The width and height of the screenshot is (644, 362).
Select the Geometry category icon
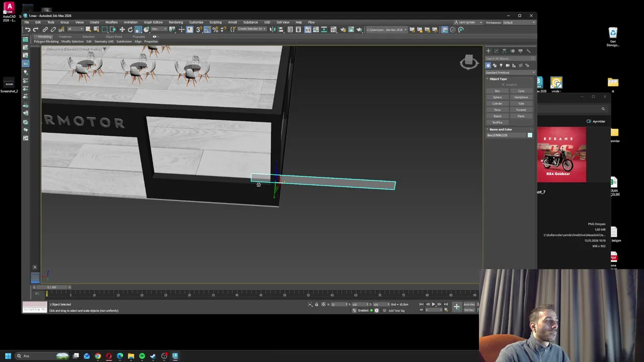pos(488,65)
